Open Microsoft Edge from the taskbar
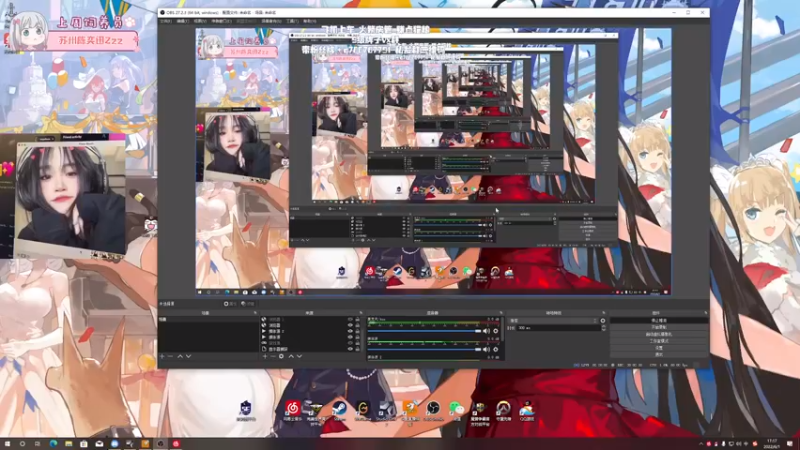 pos(53,444)
